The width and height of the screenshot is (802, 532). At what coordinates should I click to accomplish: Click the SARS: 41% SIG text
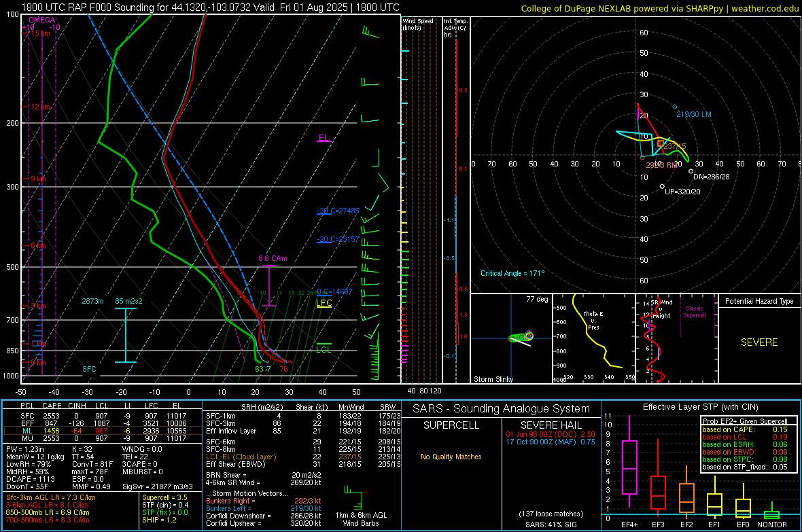coord(551,525)
